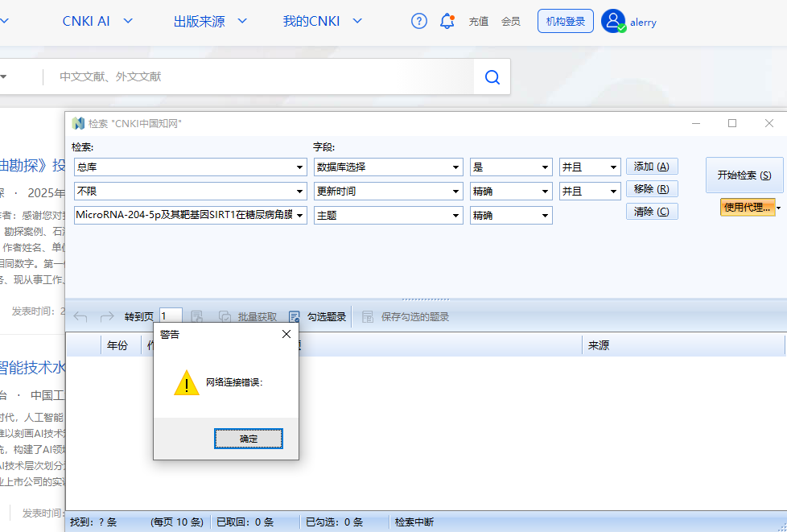Click the 清除 (C) button

click(x=652, y=212)
